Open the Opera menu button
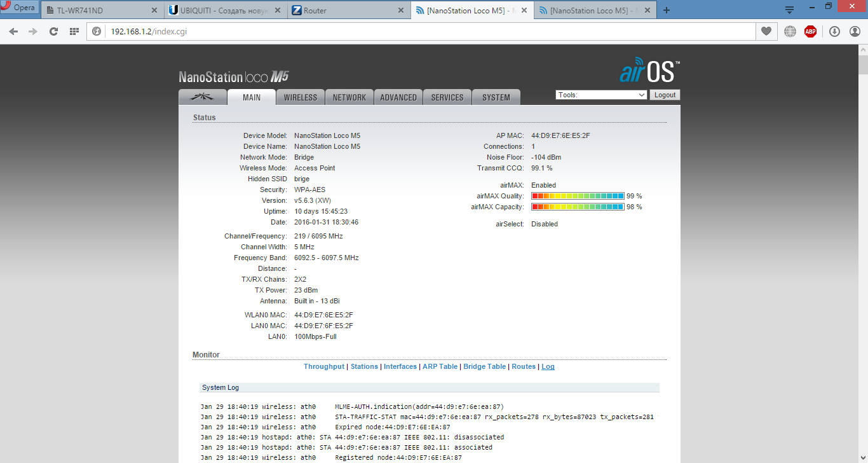This screenshot has height=463, width=868. click(19, 8)
